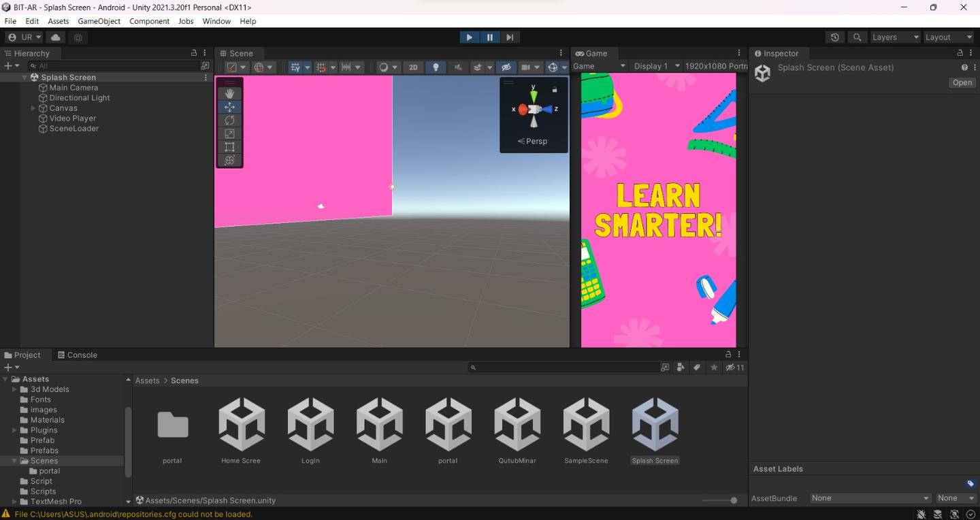This screenshot has height=520, width=980.
Task: Click the asset label tag icon
Action: click(970, 484)
